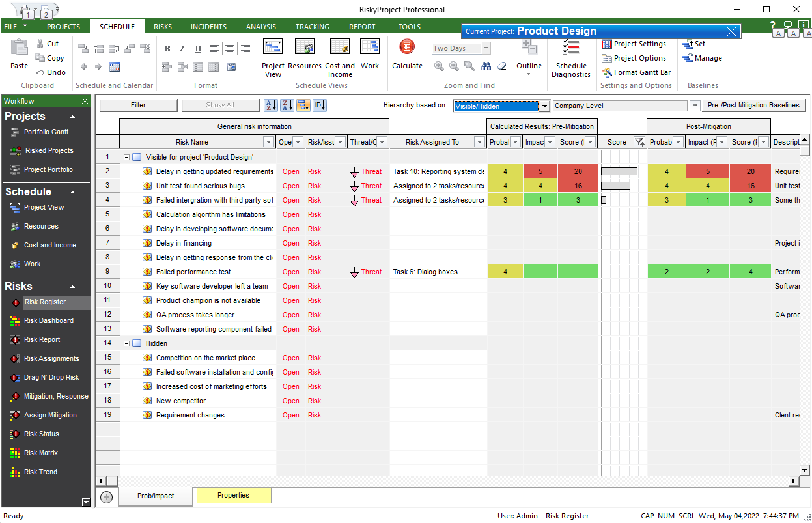The image size is (812, 523).
Task: Collapse the 'Hidden' risk group
Action: 126,343
